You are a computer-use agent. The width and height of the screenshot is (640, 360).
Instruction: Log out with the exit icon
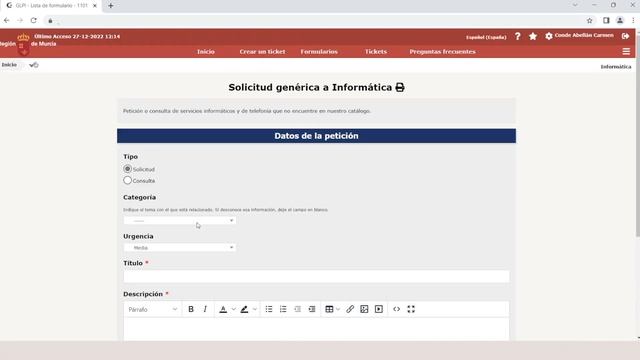625,36
